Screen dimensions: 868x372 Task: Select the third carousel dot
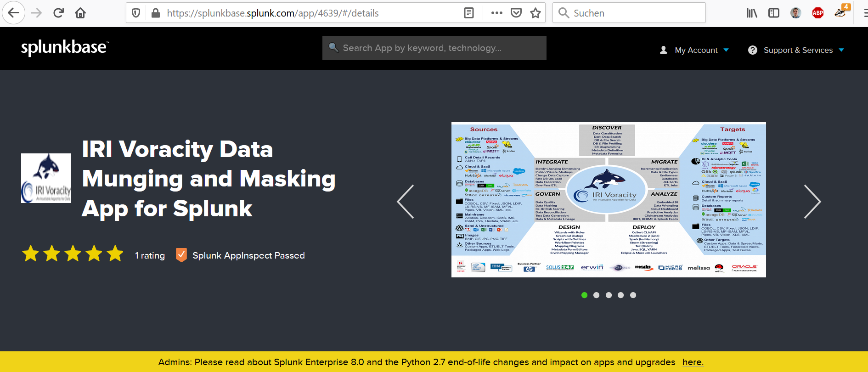(609, 295)
